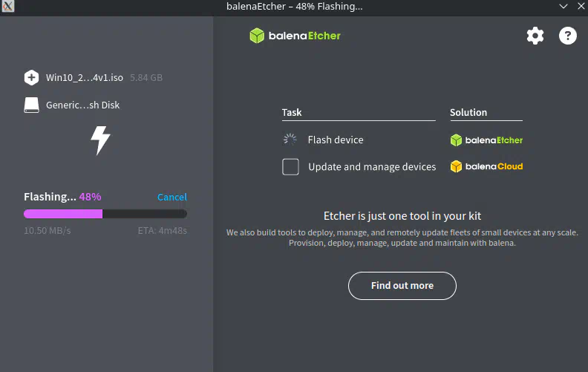Click the Win10_2...4v1.iso file name
Screen dimensions: 588x372
[85, 78]
